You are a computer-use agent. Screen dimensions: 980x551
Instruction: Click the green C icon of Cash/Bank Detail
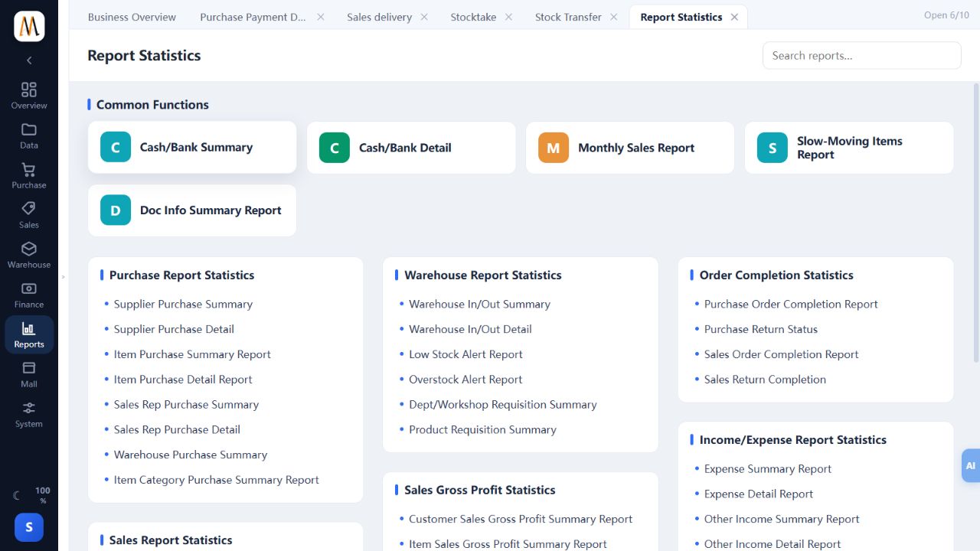335,148
